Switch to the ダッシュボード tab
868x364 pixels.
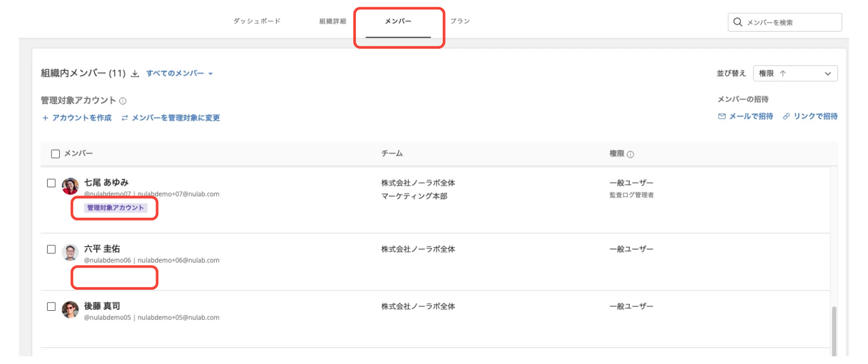(x=257, y=21)
